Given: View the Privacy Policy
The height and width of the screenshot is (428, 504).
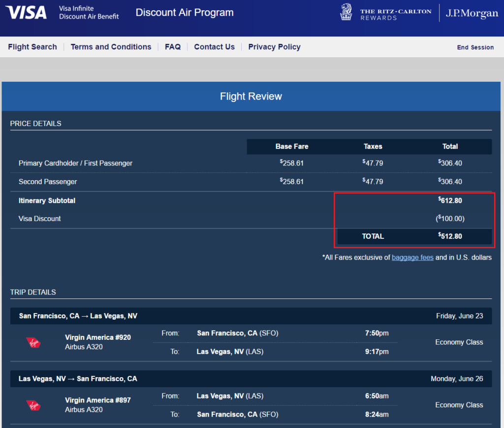Looking at the screenshot, I should click(274, 47).
